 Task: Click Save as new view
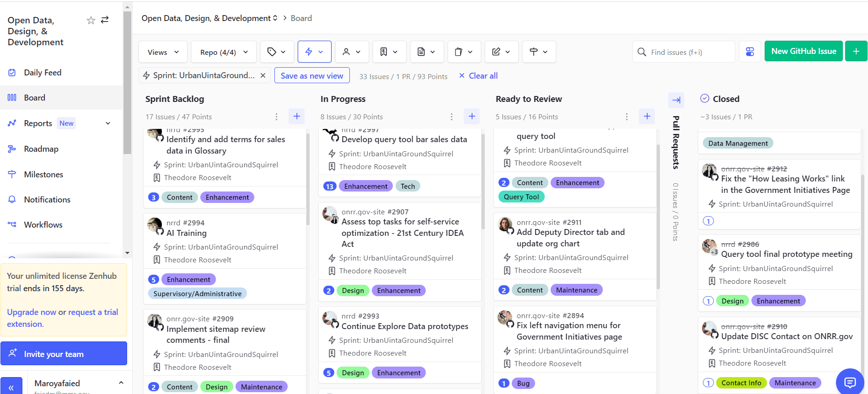coord(312,76)
